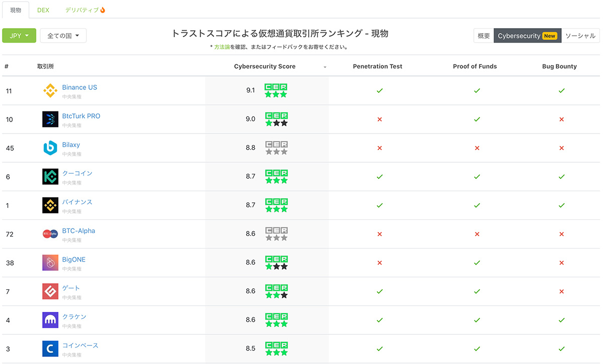Screen dimensions: 603x364
Task: Click the CER star badge for クーコイン
Action: tap(276, 176)
